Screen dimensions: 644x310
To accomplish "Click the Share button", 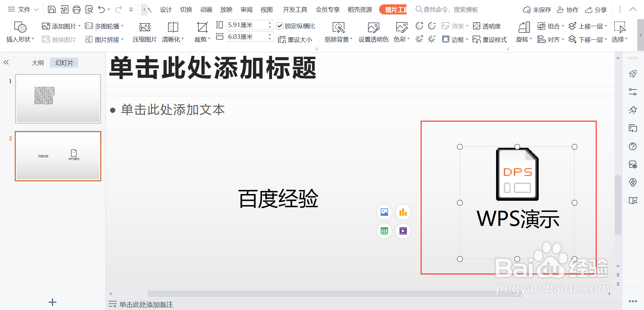I will (x=596, y=10).
